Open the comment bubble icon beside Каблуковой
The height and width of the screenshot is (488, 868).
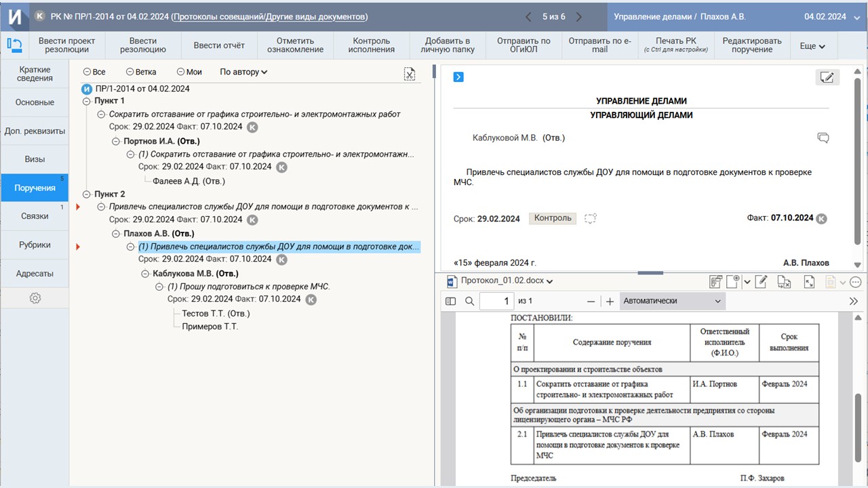pos(823,138)
